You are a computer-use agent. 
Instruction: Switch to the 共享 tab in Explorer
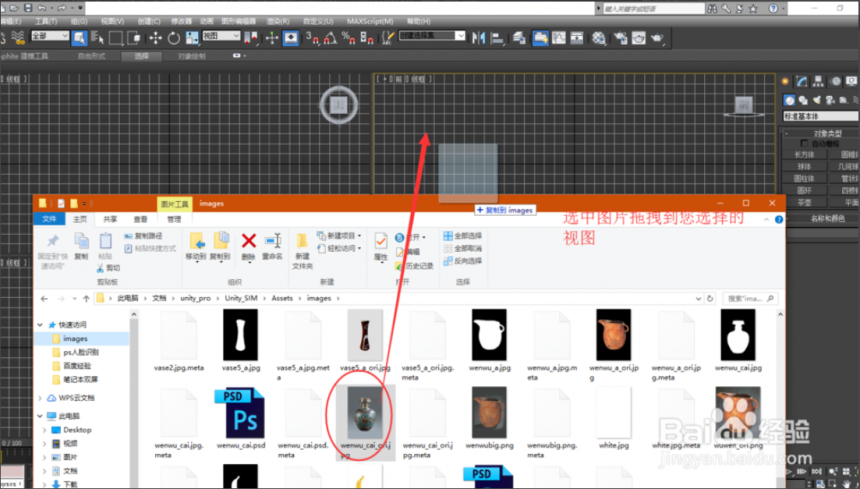[110, 219]
